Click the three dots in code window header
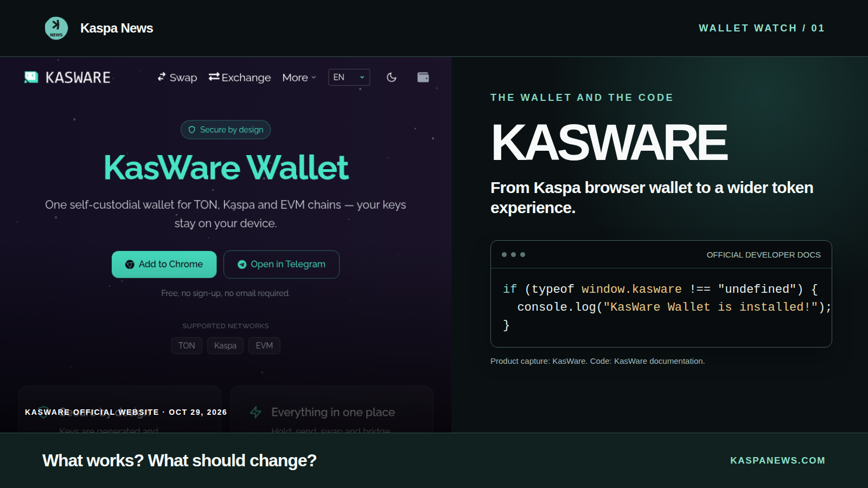The width and height of the screenshot is (868, 488). 513,254
